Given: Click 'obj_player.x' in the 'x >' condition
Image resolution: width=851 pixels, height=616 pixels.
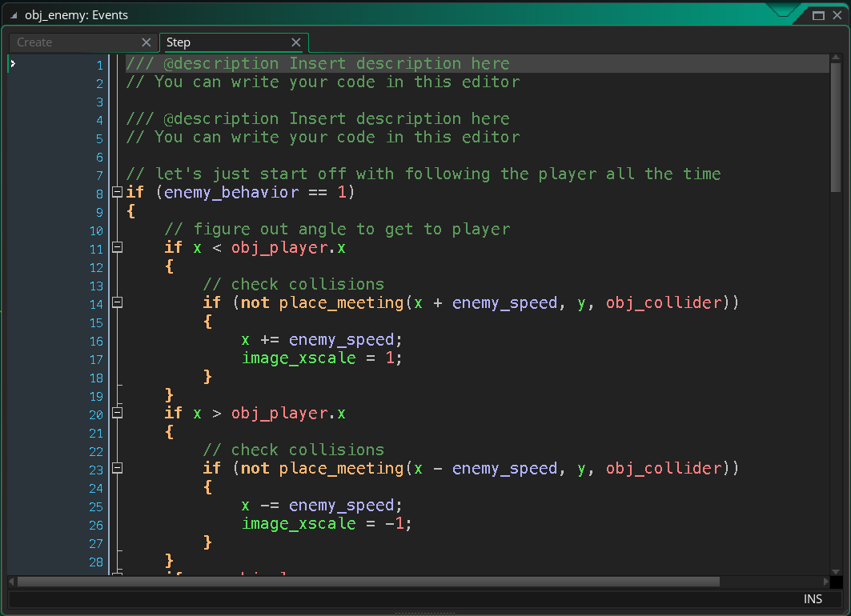Looking at the screenshot, I should [288, 413].
